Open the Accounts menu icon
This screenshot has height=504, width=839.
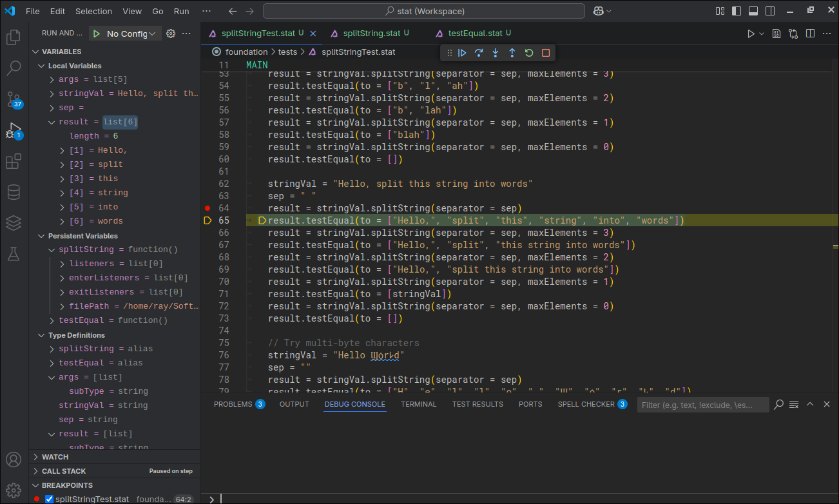pyautogui.click(x=14, y=460)
